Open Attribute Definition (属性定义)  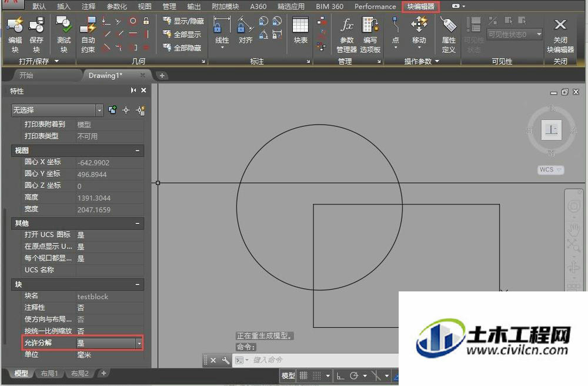[x=449, y=35]
